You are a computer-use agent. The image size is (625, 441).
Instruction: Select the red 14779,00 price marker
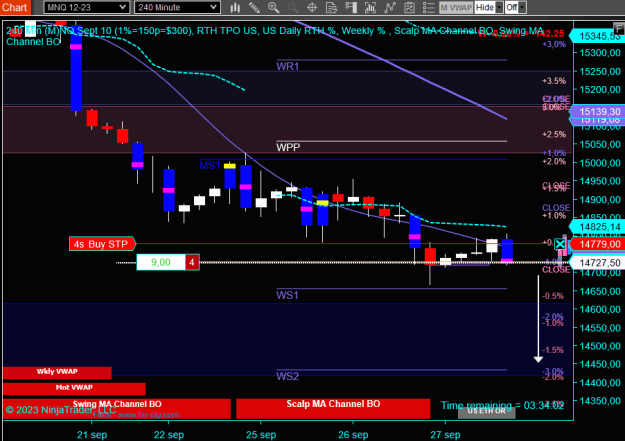tap(597, 244)
